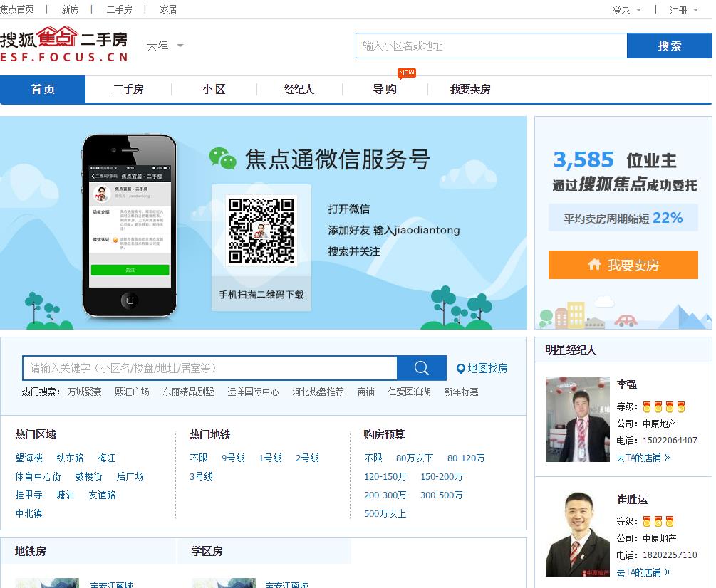Click the blue 搜索 button
716x588 pixels.
[670, 46]
